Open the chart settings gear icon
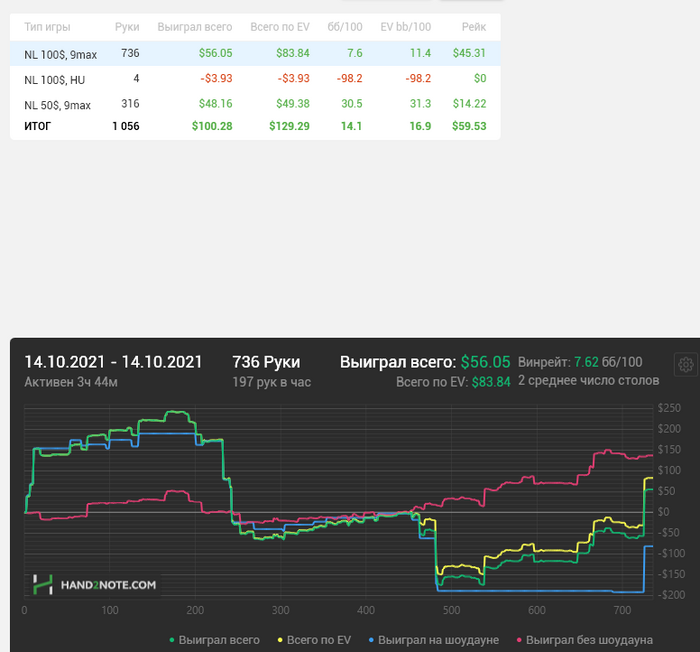 (686, 364)
